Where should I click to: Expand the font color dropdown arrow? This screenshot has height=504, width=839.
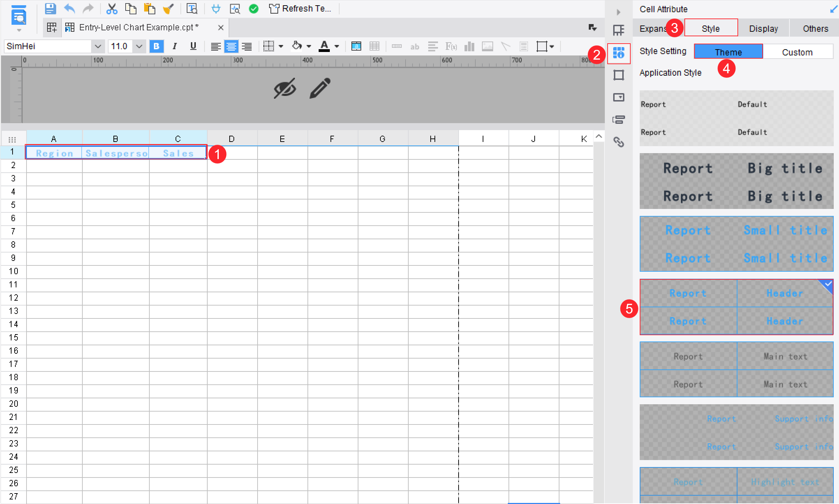(x=337, y=46)
